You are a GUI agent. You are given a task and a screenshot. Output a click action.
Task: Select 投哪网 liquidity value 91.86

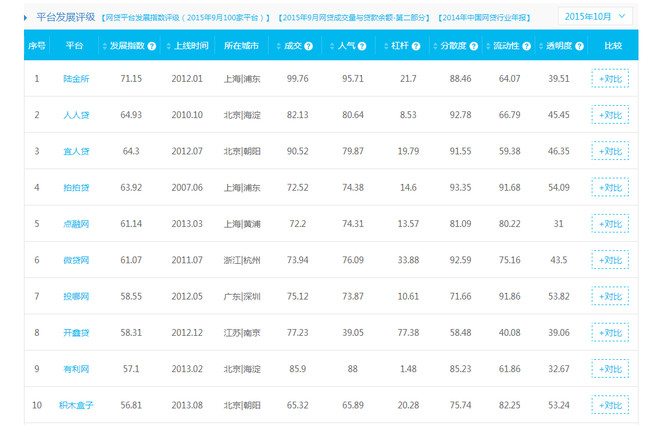click(509, 296)
